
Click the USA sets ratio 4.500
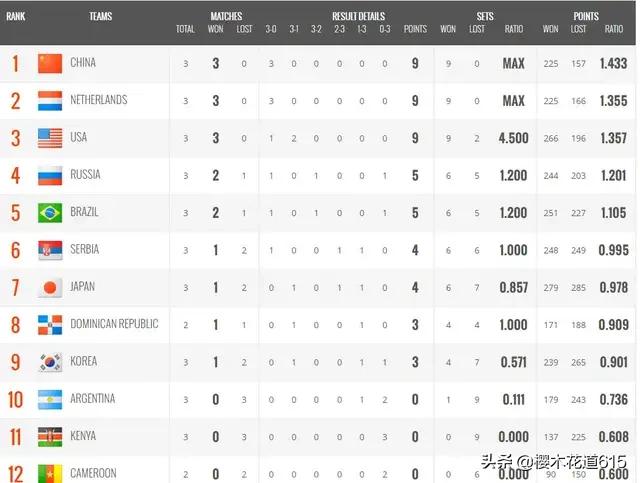click(x=513, y=138)
